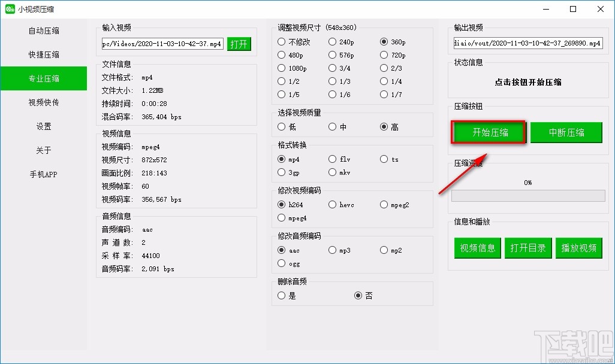615x364 pixels.
Task: Go to 视频快传 section
Action: click(44, 102)
